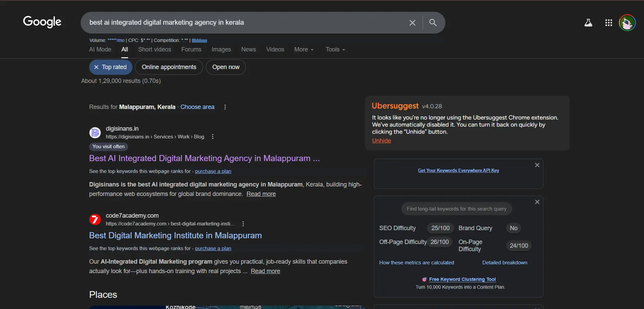Click the magnifying glass search icon
This screenshot has width=644, height=309.
[432, 23]
